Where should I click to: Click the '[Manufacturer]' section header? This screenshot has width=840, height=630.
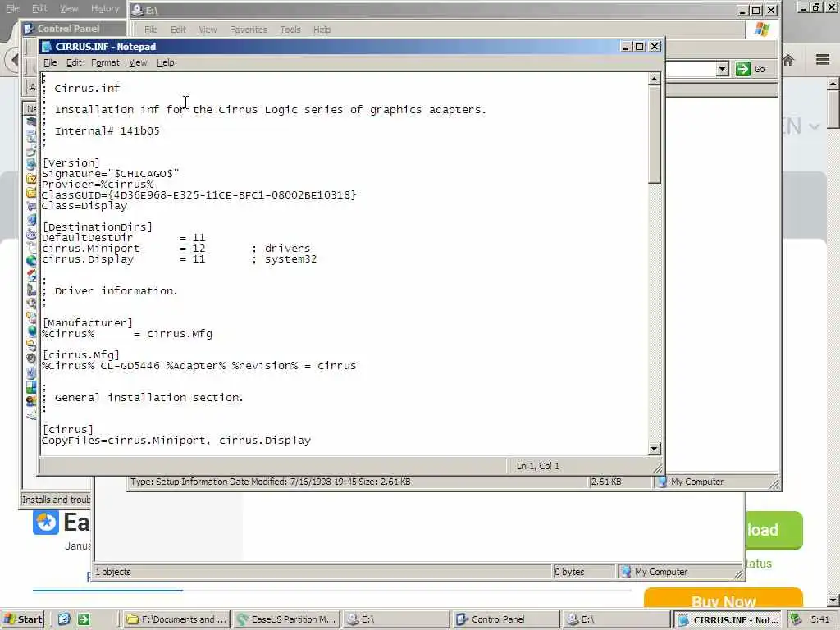pos(87,323)
